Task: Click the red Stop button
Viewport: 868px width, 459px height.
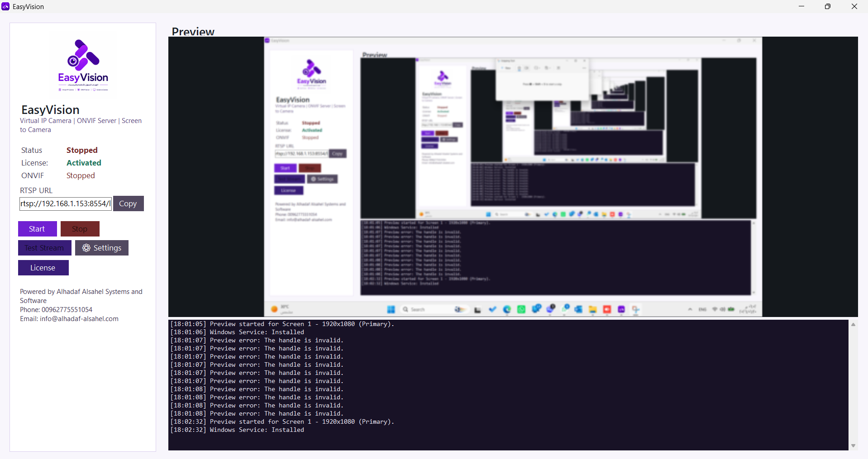Action: pyautogui.click(x=80, y=229)
